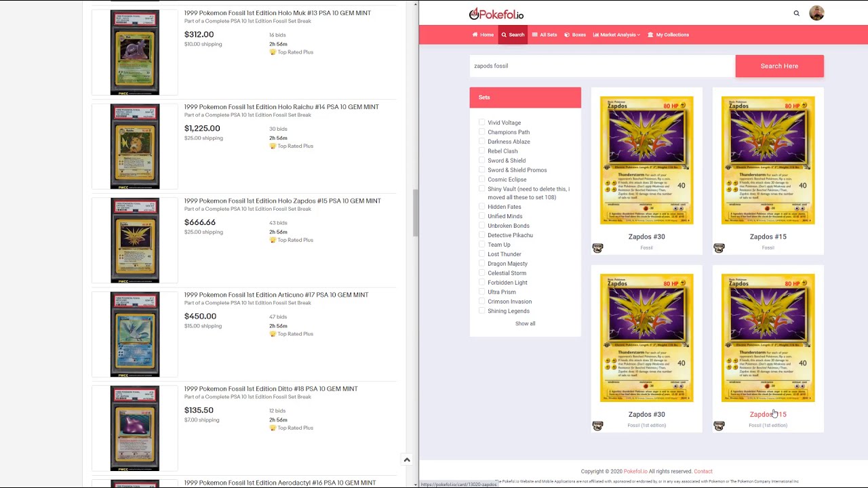View Articuno graded card thumbnail
This screenshot has width=868, height=488.
tap(135, 334)
